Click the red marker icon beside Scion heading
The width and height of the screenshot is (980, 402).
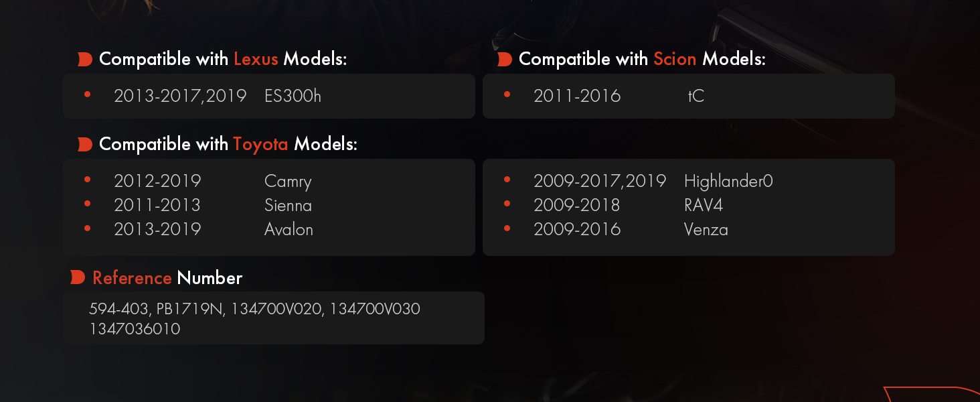coord(504,60)
